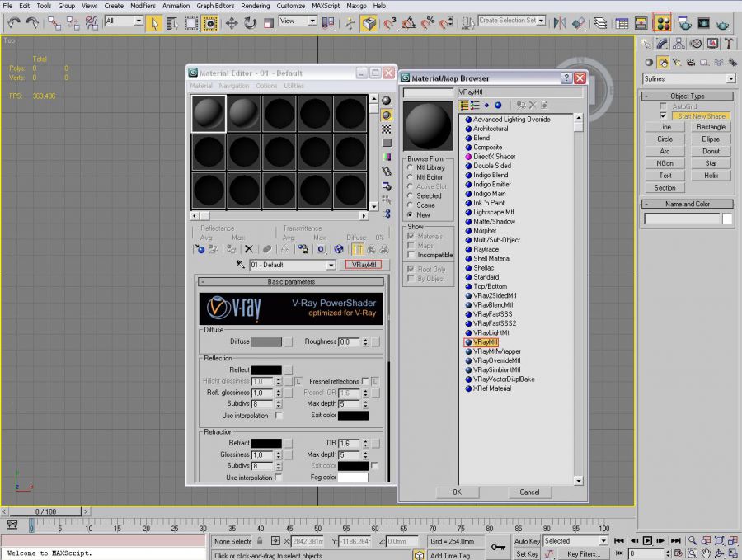Collapse the Basic parameters rollout
This screenshot has width=742, height=560.
click(291, 282)
